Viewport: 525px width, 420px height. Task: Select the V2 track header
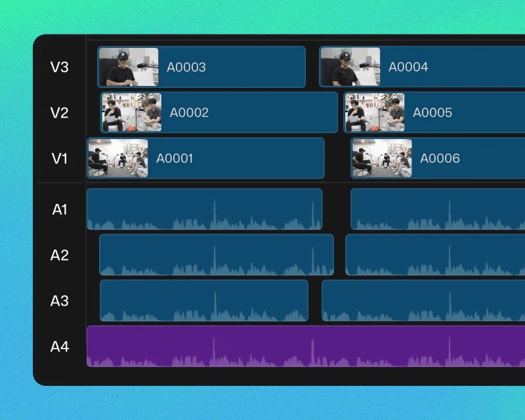pyautogui.click(x=59, y=112)
